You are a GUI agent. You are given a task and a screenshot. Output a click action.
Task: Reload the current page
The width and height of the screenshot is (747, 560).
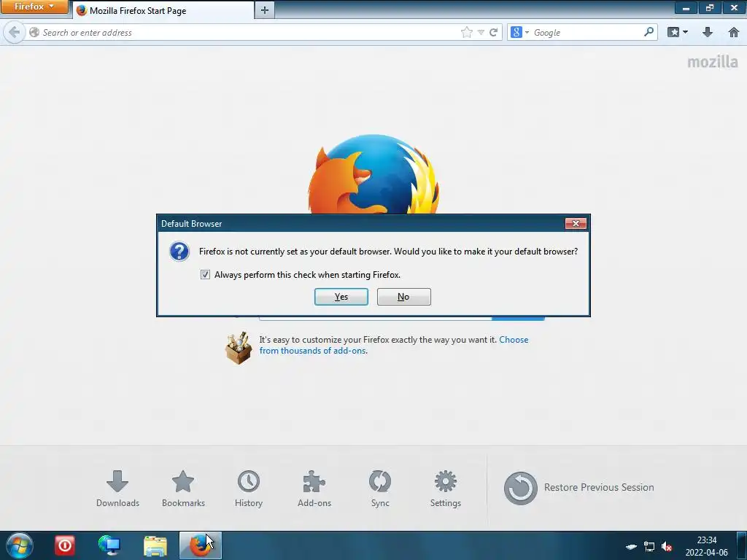pos(494,32)
